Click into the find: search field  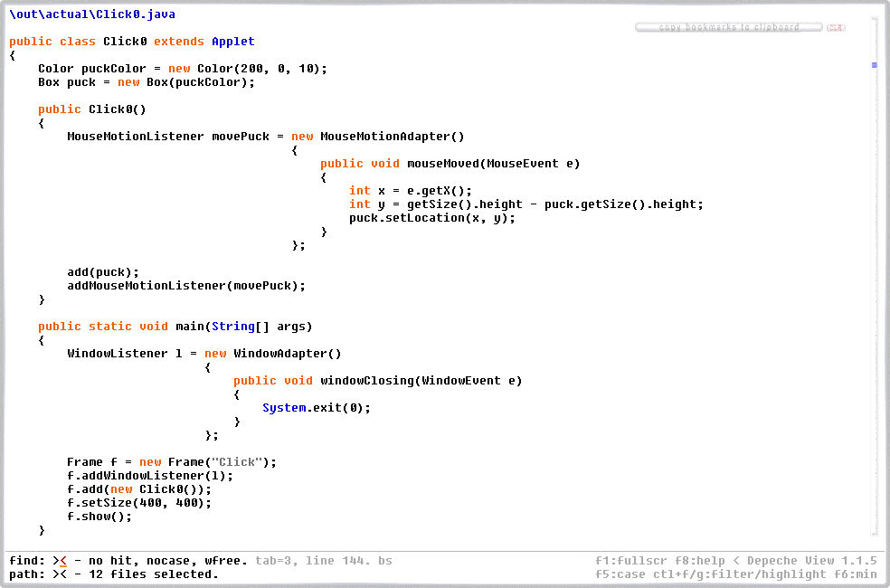coord(61,561)
